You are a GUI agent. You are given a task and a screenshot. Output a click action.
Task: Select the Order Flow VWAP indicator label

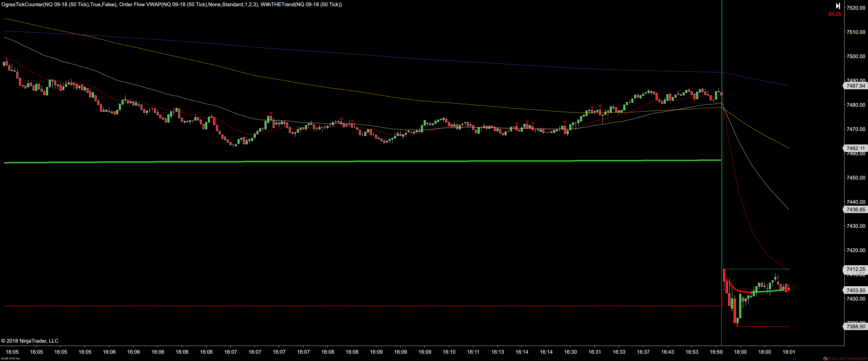(189, 4)
